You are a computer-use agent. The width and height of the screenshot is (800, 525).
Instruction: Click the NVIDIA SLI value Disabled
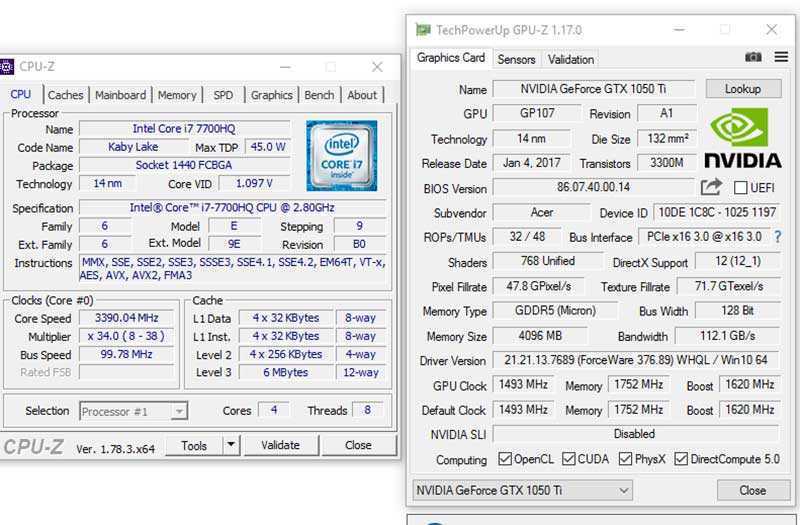point(636,434)
